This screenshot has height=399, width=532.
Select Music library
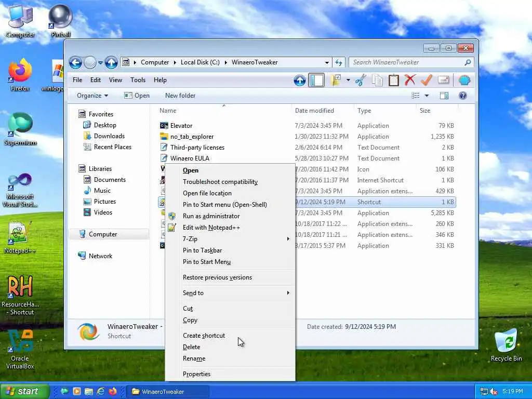coord(102,191)
